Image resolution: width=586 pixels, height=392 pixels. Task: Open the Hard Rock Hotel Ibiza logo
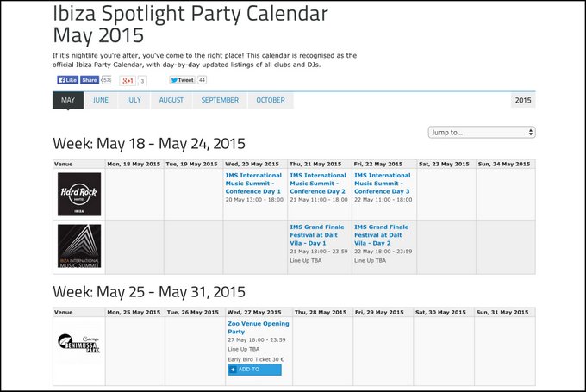pos(78,194)
